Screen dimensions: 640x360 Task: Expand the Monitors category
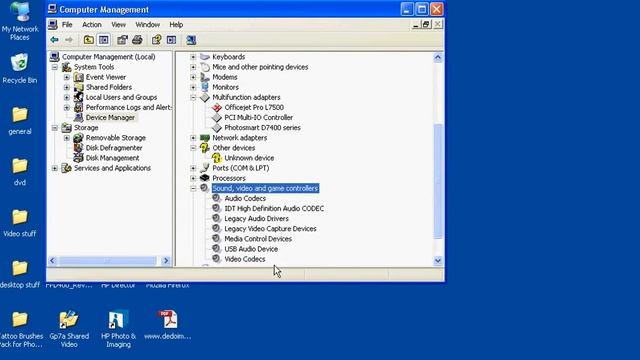point(193,87)
